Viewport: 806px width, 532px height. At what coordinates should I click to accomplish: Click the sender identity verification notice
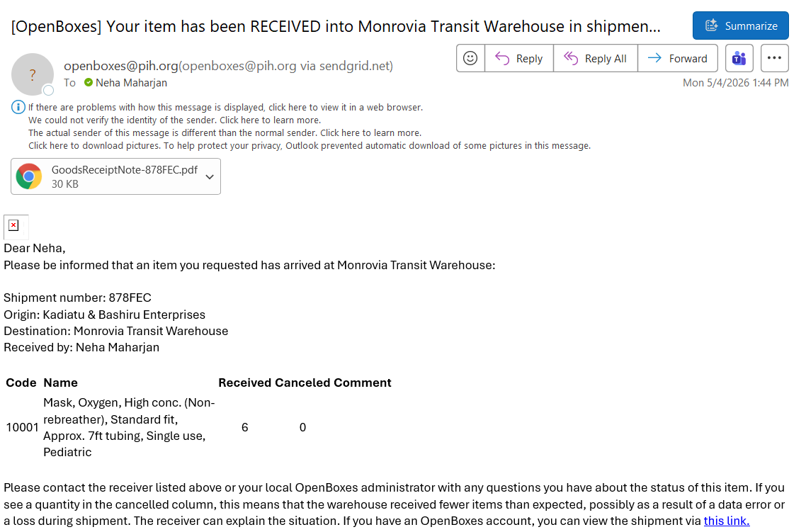[174, 120]
